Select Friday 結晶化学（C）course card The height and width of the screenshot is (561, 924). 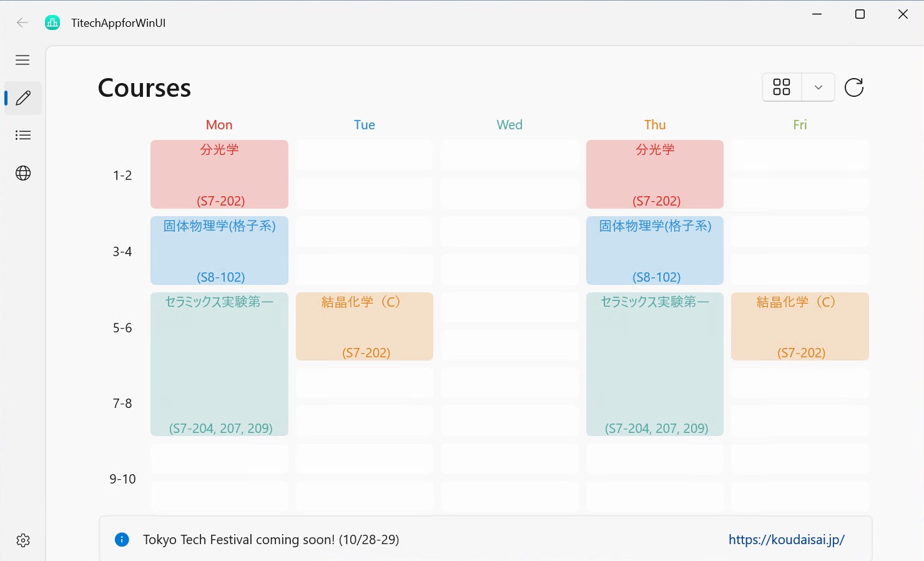click(x=800, y=327)
